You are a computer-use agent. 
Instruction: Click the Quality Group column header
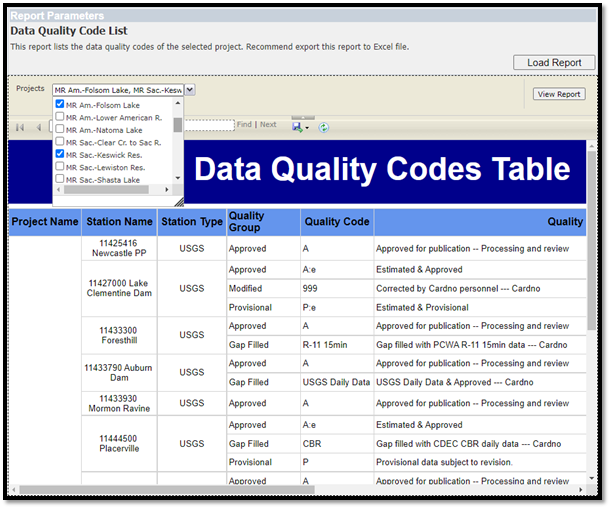click(x=263, y=222)
